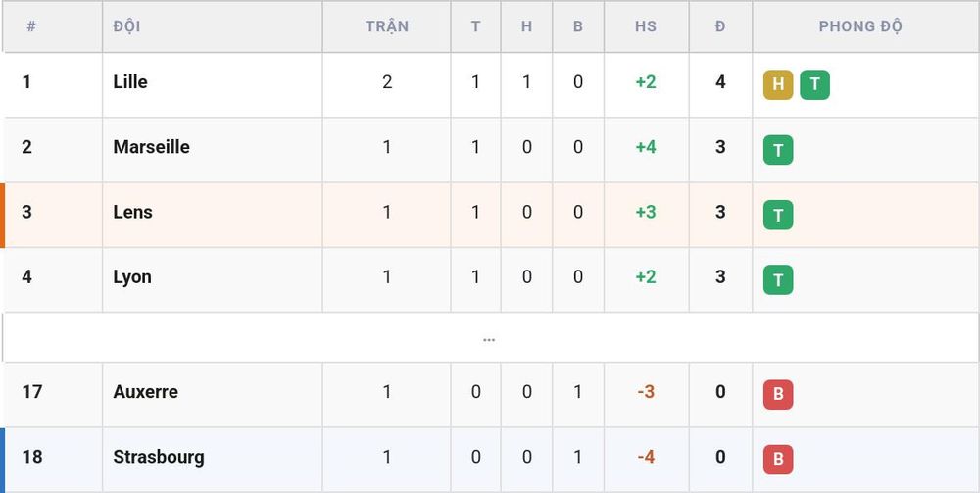Click Lyon's green T form badge

[x=777, y=280]
